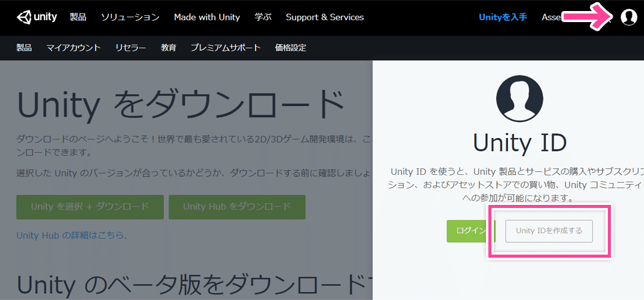
Task: Open the Made with Unity menu
Action: pyautogui.click(x=207, y=17)
